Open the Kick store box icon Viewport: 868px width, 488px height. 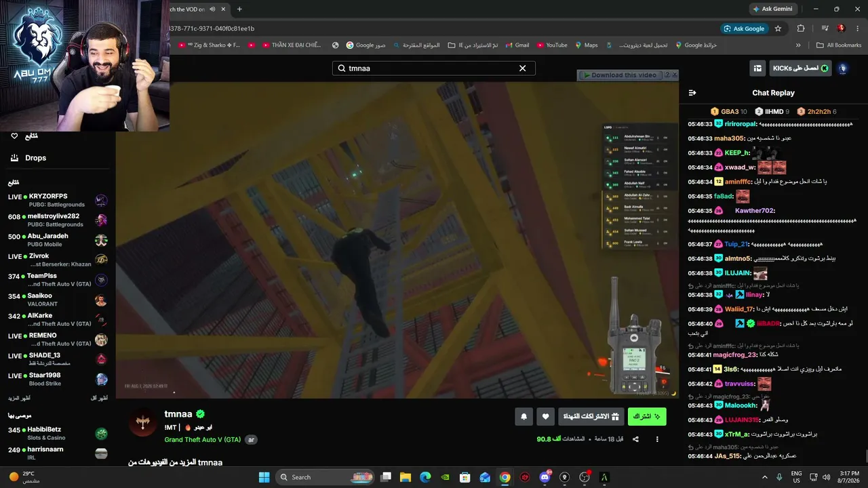tap(757, 68)
